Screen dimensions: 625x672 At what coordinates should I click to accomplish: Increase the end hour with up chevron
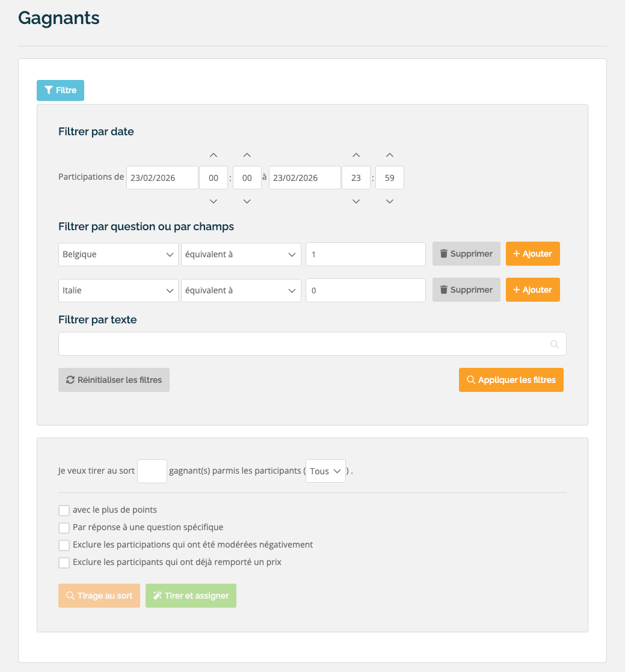tap(356, 155)
